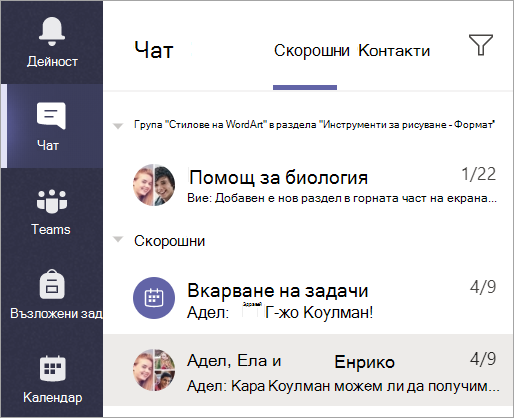The image size is (514, 418).
Task: Open the Адел, Ела и Енрико chat
Action: pos(308,370)
